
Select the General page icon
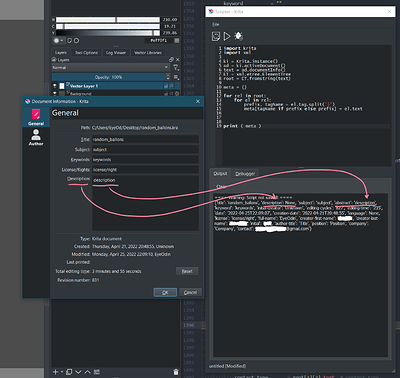click(x=36, y=117)
